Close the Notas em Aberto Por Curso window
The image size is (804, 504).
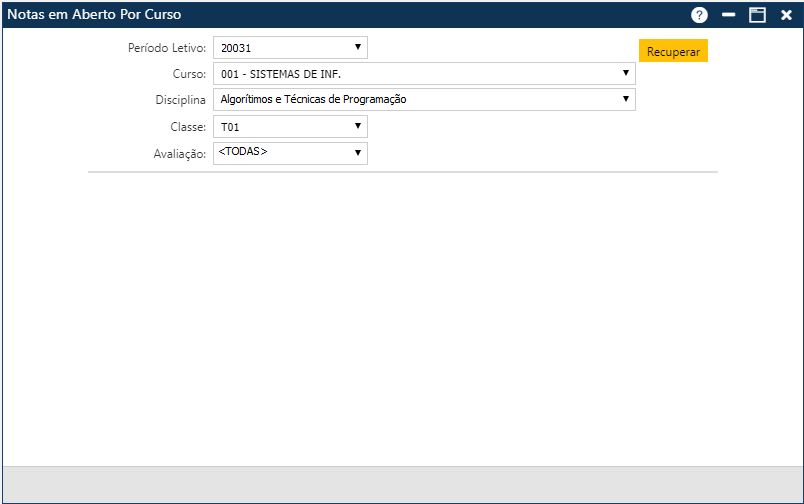click(786, 15)
